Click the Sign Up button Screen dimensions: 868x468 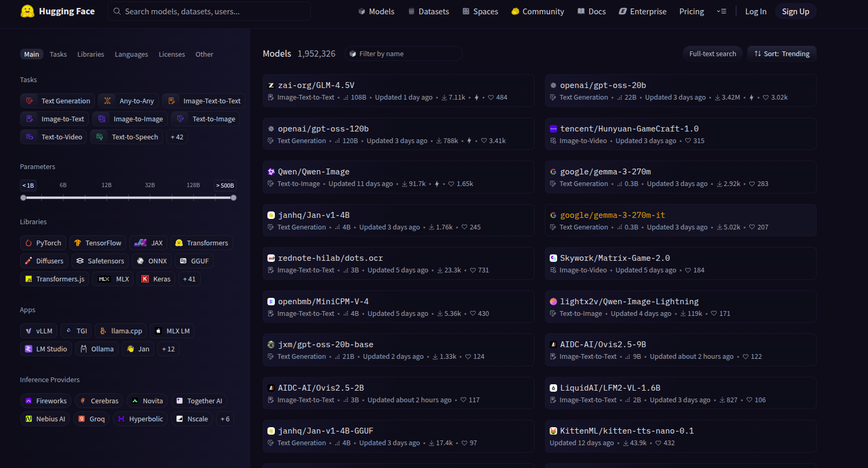pos(795,11)
